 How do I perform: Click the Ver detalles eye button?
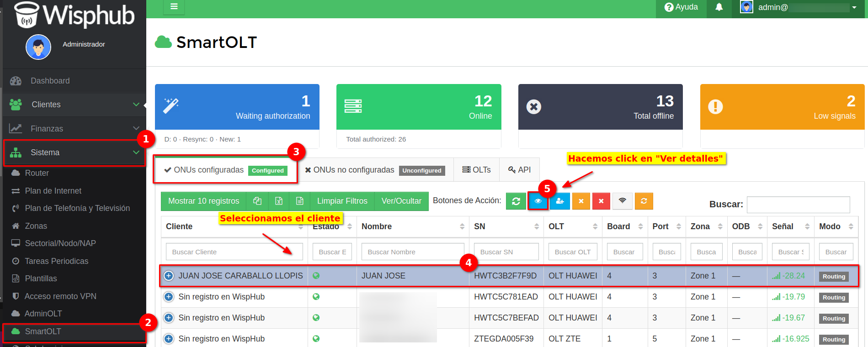(538, 201)
